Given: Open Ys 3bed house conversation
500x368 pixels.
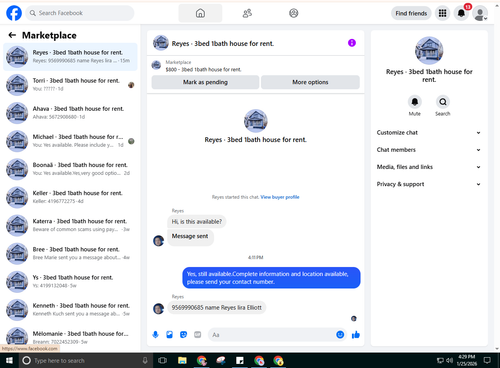Looking at the screenshot, I should (70, 282).
